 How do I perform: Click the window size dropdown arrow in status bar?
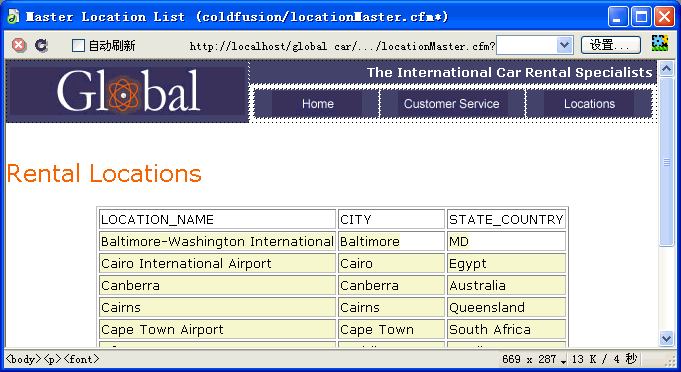tap(563, 361)
